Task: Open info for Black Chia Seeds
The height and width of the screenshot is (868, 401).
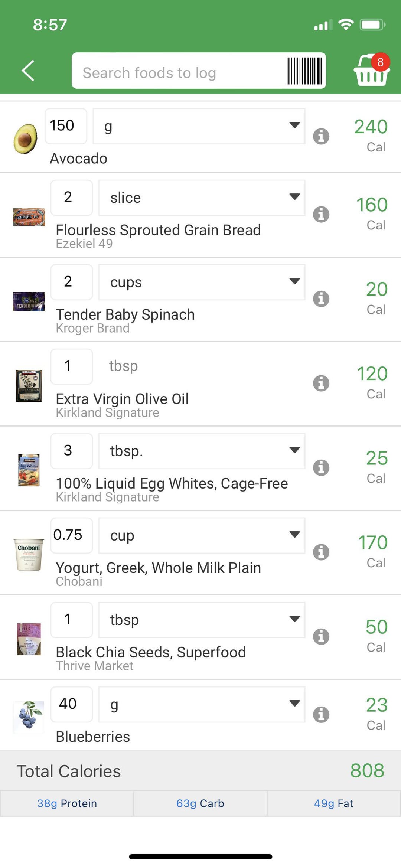Action: [x=321, y=637]
